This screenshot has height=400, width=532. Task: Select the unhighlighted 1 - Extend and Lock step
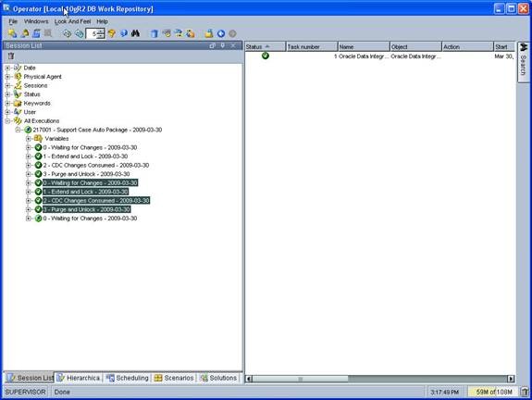pos(85,156)
